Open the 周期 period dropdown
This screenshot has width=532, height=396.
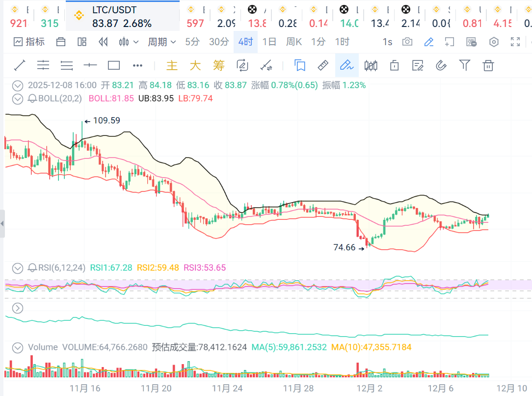tap(162, 42)
